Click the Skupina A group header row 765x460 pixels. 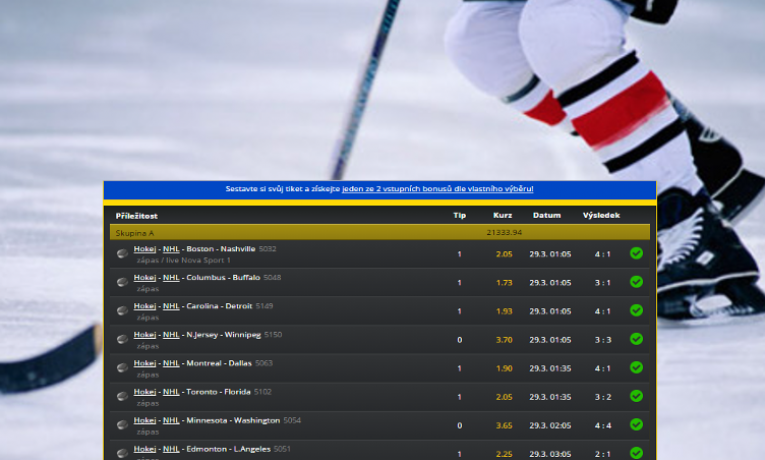[380, 232]
